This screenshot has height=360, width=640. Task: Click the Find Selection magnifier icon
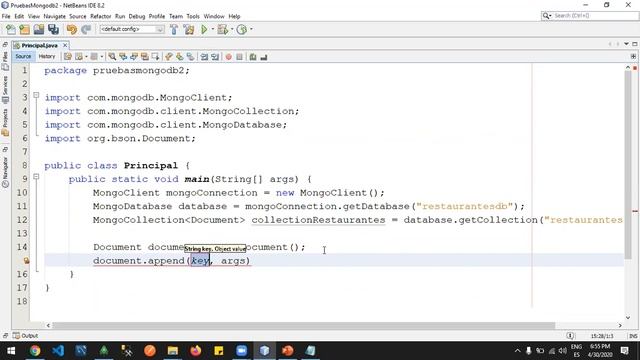click(112, 57)
